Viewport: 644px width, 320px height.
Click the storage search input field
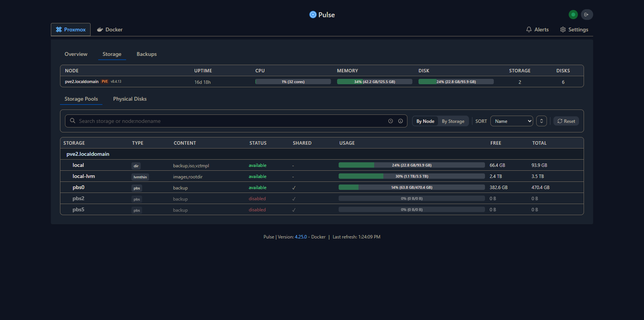coord(229,121)
